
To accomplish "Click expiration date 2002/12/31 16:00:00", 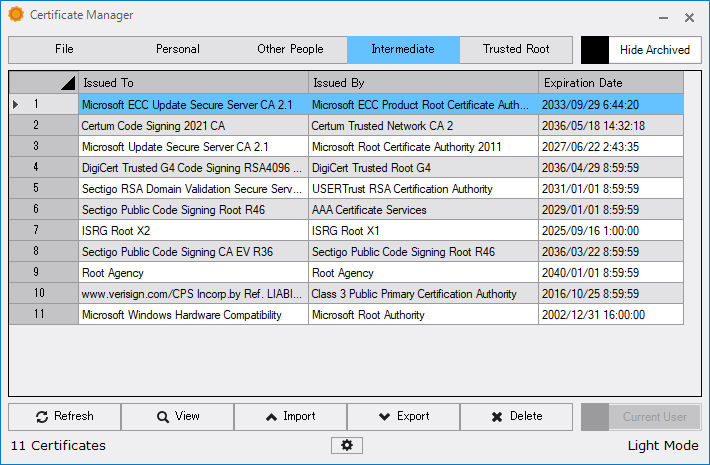I will [x=611, y=315].
